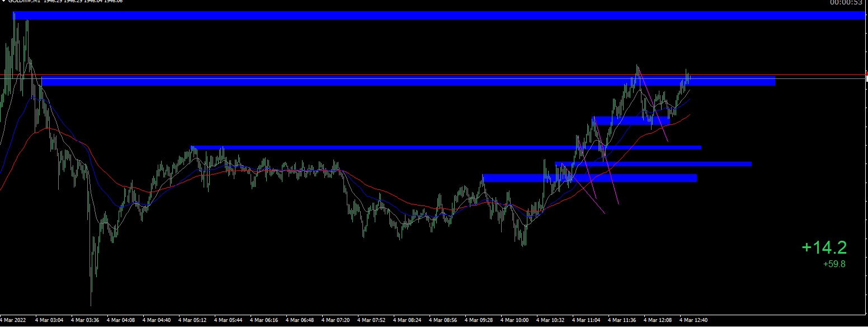The height and width of the screenshot is (327, 868).
Task: Select the 4 Mar 07:52 time label
Action: click(x=371, y=320)
